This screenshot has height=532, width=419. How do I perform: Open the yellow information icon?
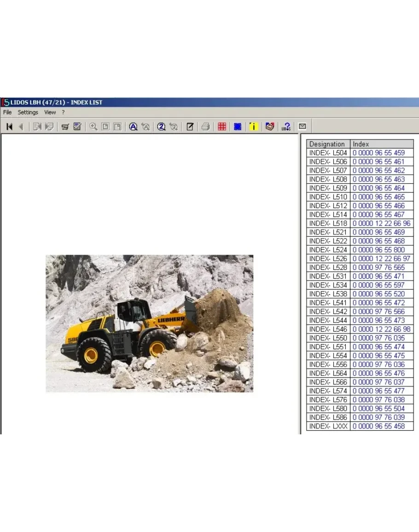tap(253, 127)
